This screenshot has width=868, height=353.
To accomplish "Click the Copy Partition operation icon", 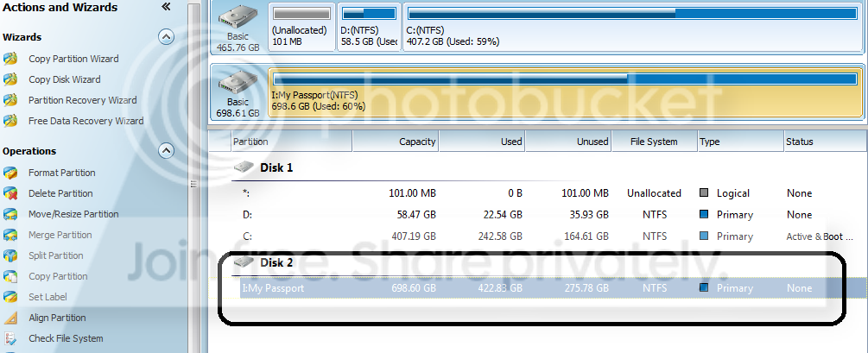I will tap(10, 276).
